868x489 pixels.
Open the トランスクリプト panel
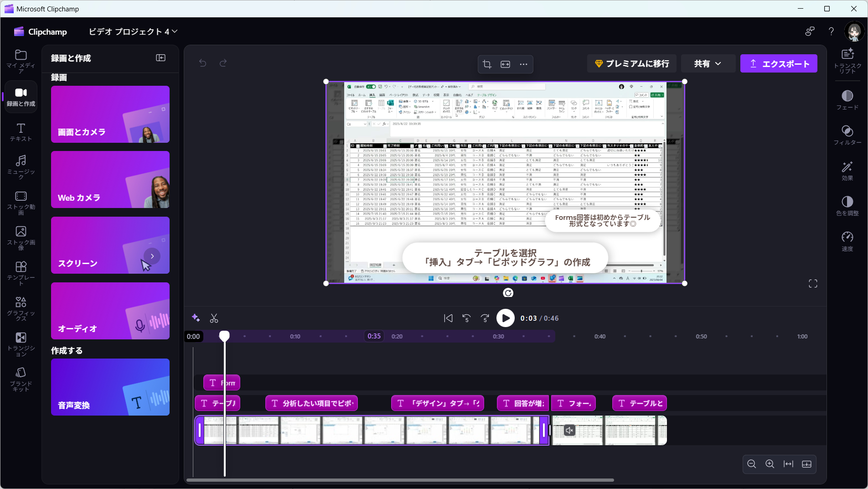[847, 61]
